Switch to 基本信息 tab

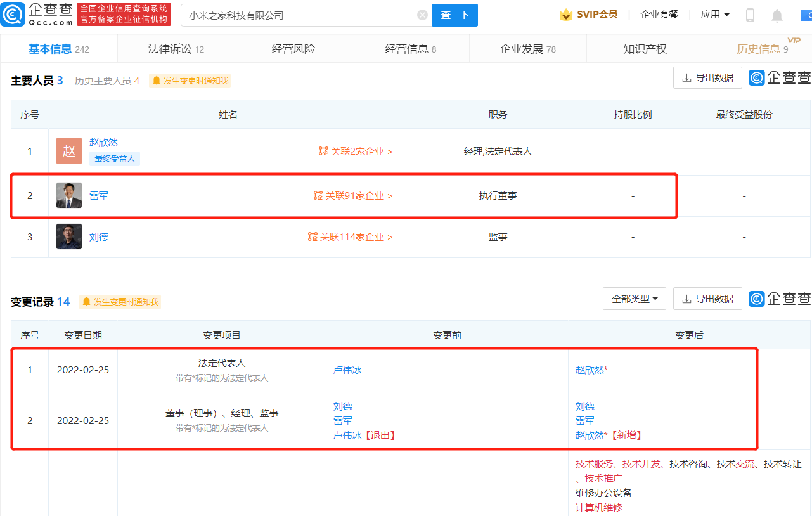click(x=59, y=49)
